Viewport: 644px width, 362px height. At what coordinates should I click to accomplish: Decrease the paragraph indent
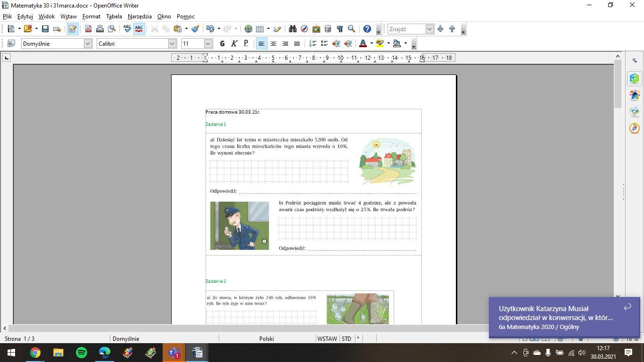pos(336,43)
